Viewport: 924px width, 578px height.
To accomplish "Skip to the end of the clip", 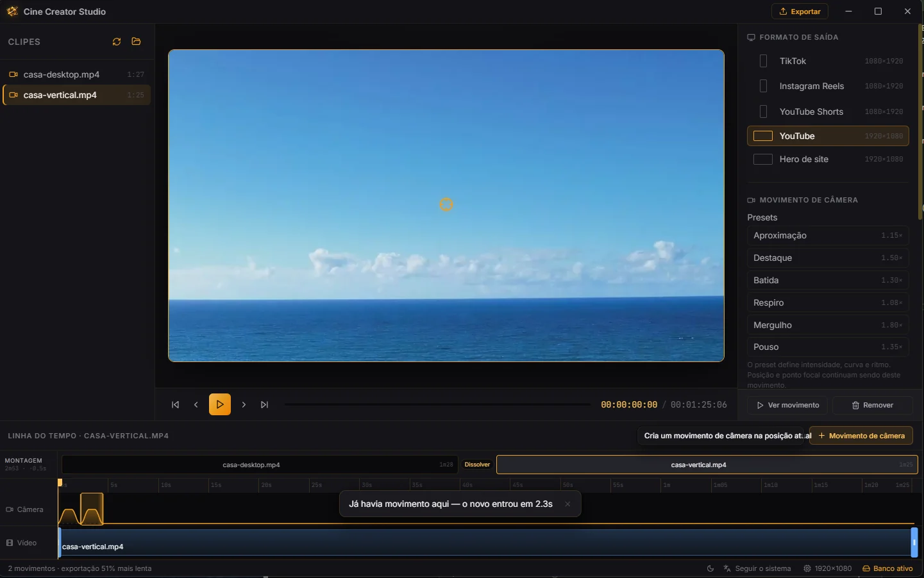I will tap(264, 405).
